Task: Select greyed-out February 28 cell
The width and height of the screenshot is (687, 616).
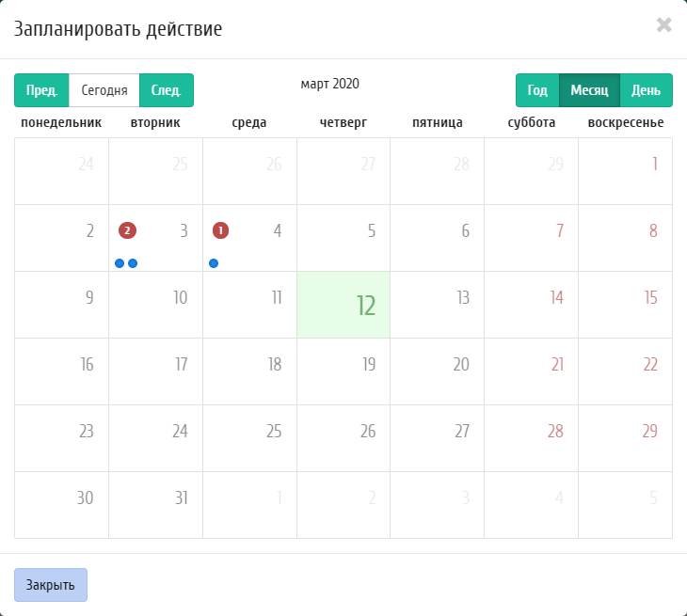Action: (x=438, y=171)
